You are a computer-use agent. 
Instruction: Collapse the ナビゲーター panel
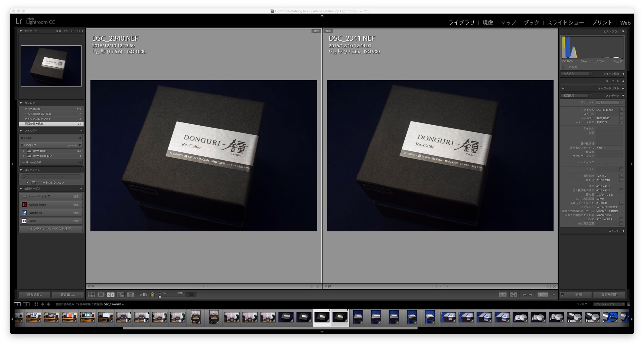click(x=21, y=31)
